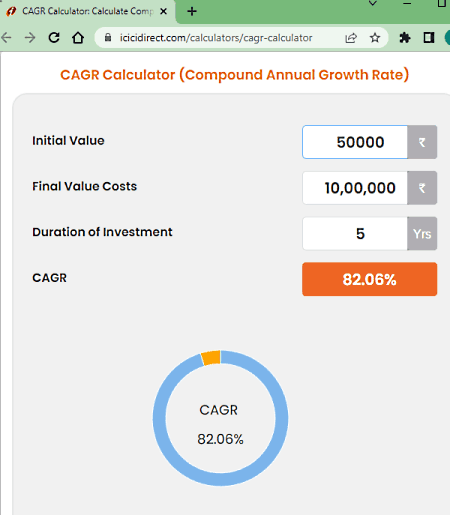The image size is (450, 515).
Task: Focus the Initial Value input field
Action: pyautogui.click(x=355, y=142)
